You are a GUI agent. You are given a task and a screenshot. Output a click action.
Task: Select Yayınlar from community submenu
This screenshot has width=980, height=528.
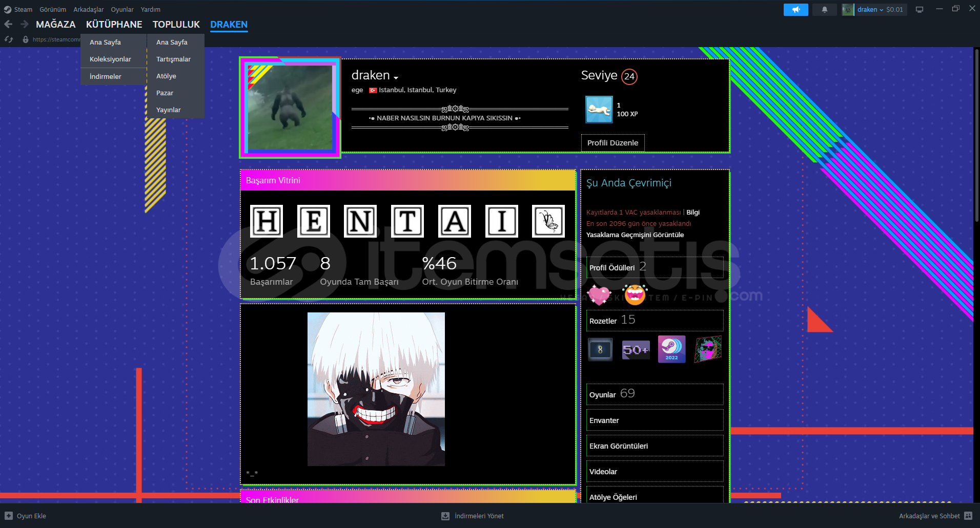click(x=176, y=110)
